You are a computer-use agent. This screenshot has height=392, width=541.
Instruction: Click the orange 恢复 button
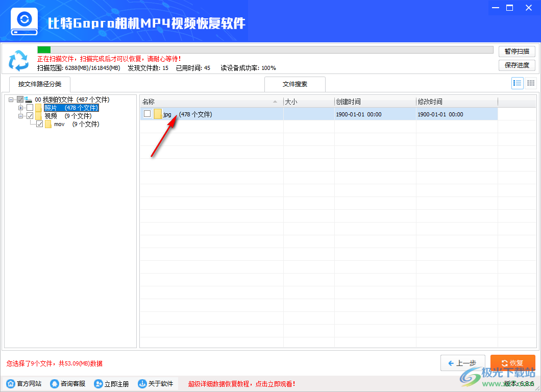(513, 363)
